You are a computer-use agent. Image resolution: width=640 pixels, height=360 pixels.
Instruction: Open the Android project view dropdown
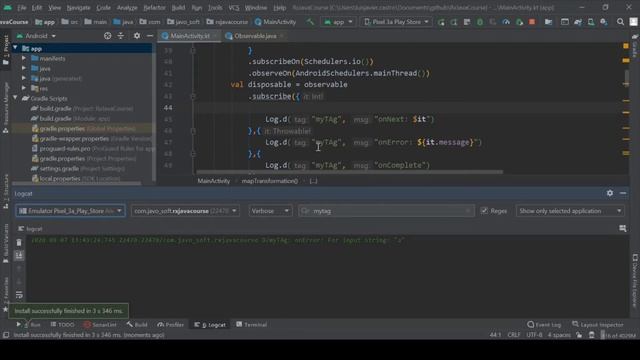pos(37,36)
